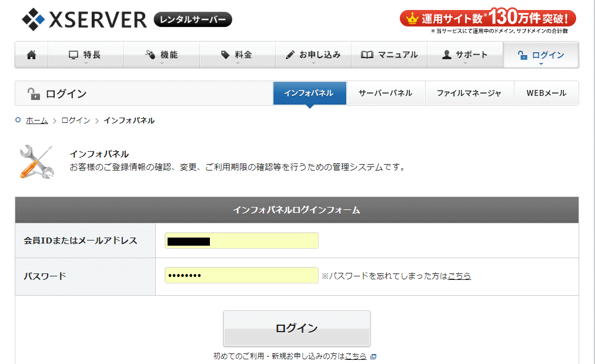Click the pencil icon beside お申し込み
Image resolution: width=595 pixels, height=364 pixels.
click(290, 55)
